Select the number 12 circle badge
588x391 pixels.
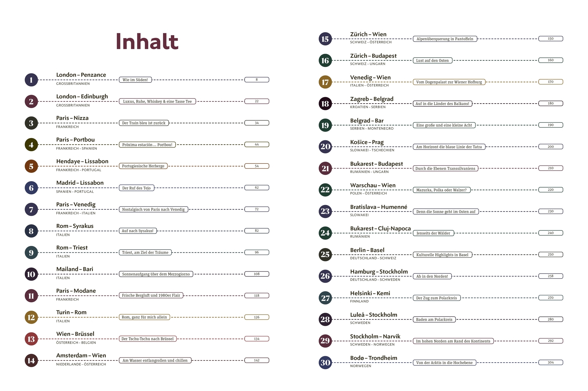click(31, 317)
